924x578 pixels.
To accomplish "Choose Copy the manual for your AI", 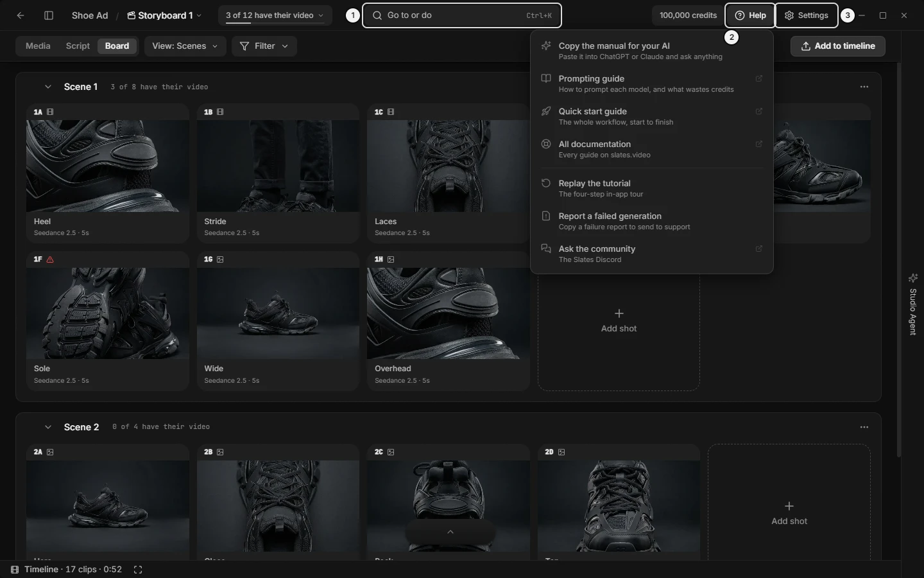I will tap(652, 51).
